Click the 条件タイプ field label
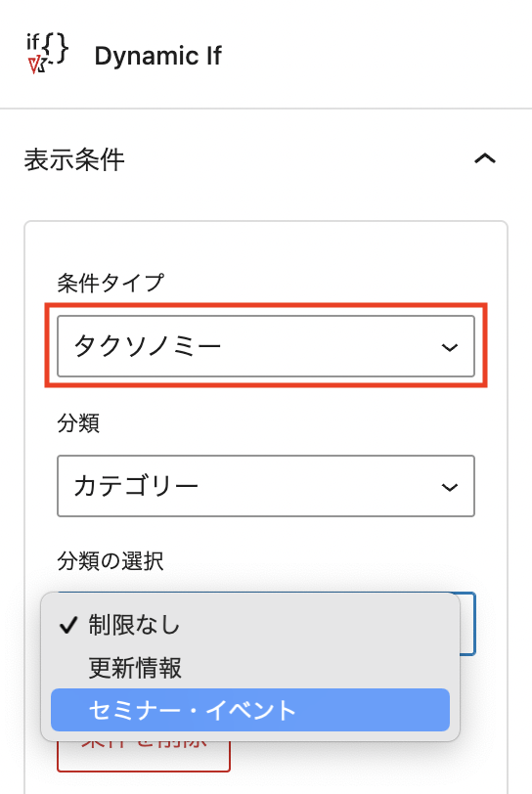The width and height of the screenshot is (532, 794). click(111, 283)
